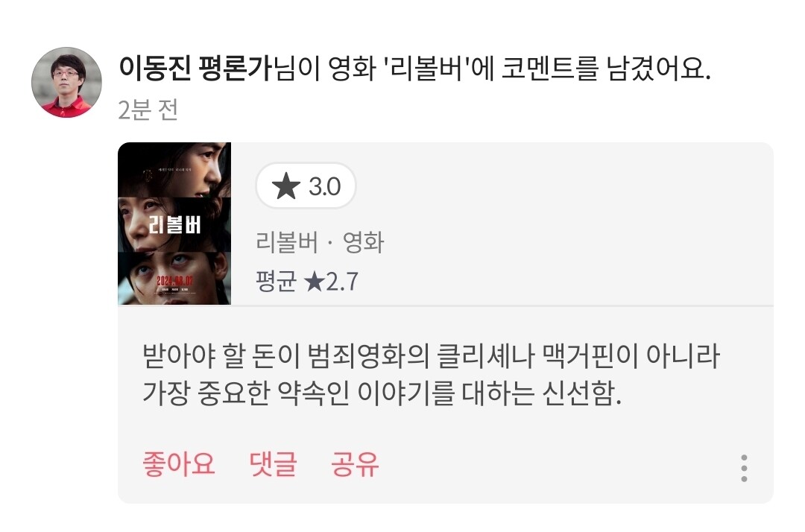805x532 pixels.
Task: Click the comment line starting 받아야 할 돈이
Action: point(432,356)
